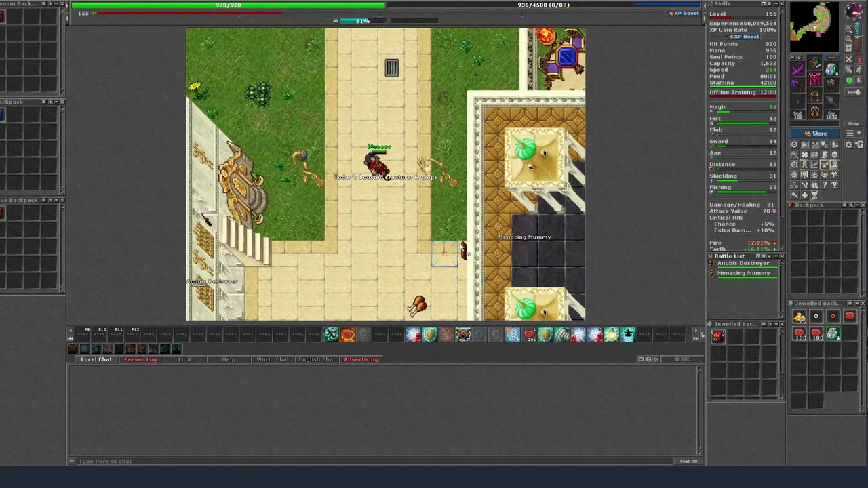The width and height of the screenshot is (868, 488).
Task: Click the dark leaf on teal action icon
Action: tap(627, 333)
